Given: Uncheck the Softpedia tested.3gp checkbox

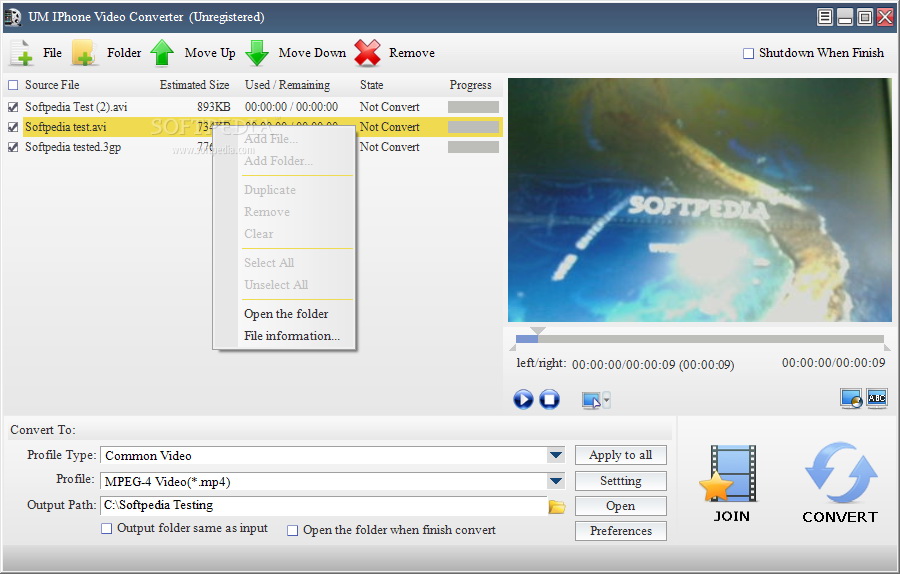Looking at the screenshot, I should pos(13,148).
